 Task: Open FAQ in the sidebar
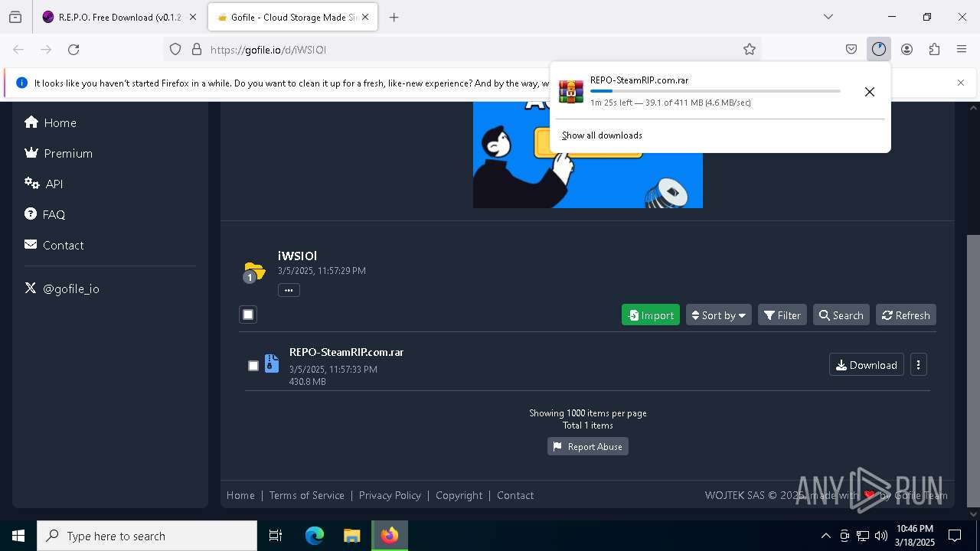pos(44,214)
